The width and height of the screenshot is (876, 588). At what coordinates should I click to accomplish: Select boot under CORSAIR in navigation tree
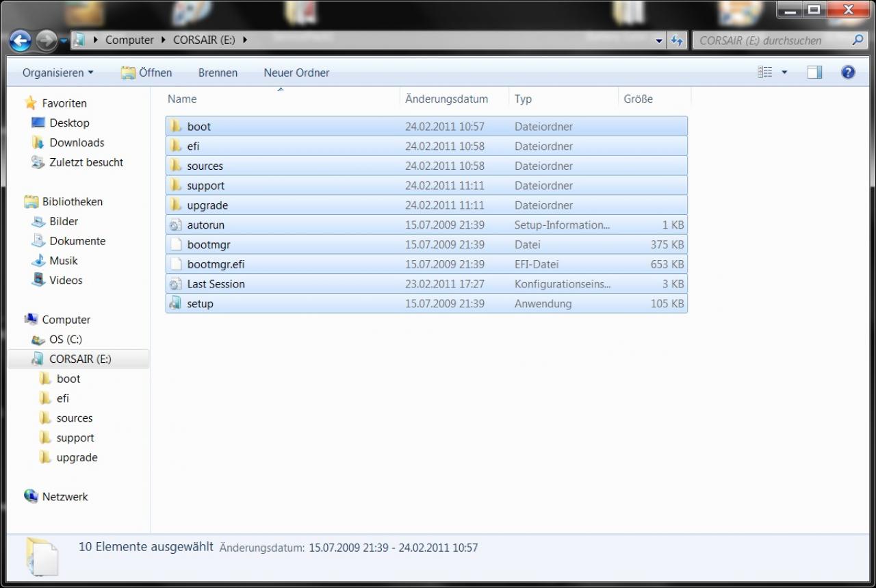(68, 379)
